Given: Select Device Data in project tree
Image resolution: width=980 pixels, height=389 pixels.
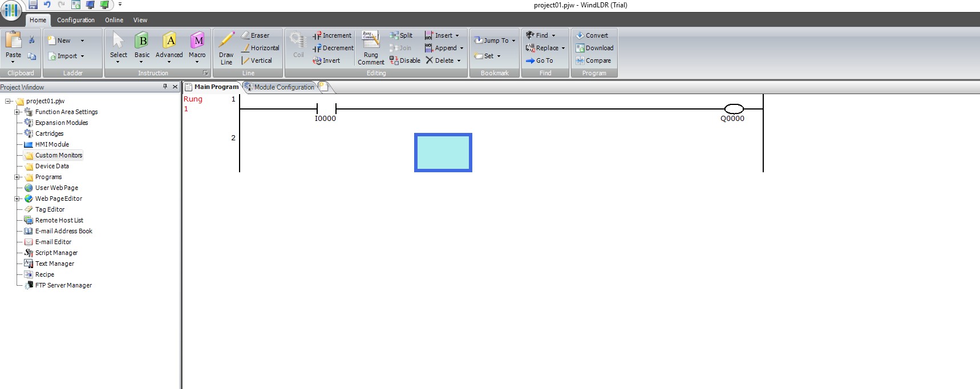Looking at the screenshot, I should click(52, 166).
